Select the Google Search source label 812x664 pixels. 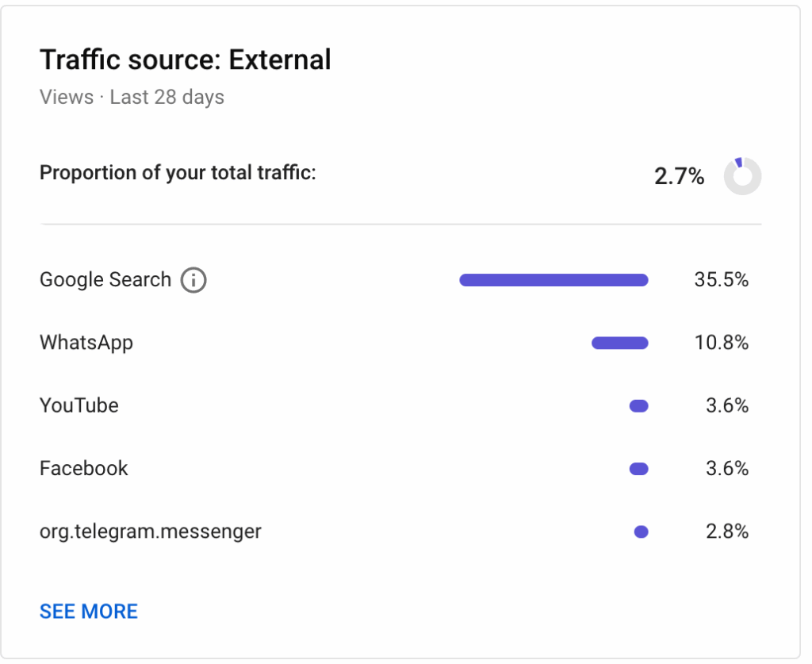[105, 280]
